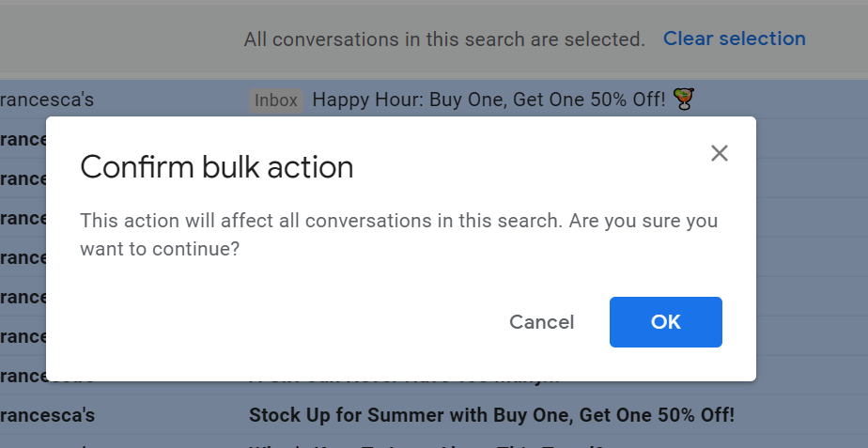868x448 pixels.
Task: Click the Inbox label tag
Action: pyautogui.click(x=276, y=100)
